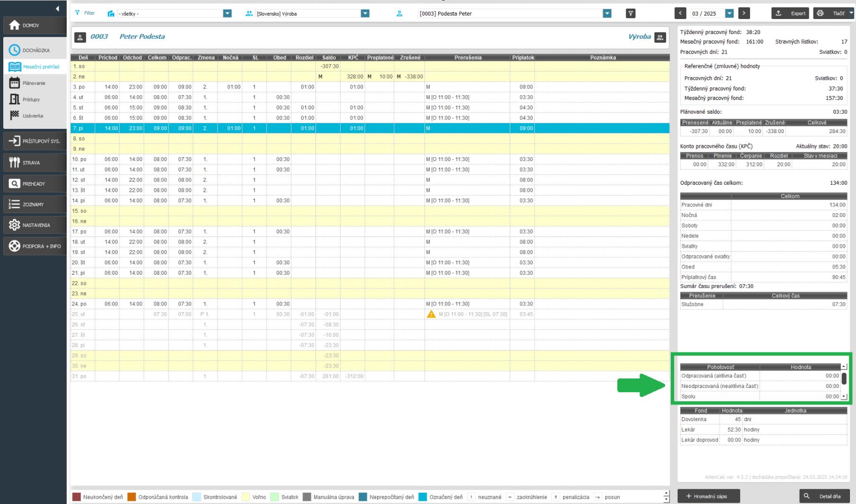Go to previous month with left arrow

pyautogui.click(x=681, y=14)
